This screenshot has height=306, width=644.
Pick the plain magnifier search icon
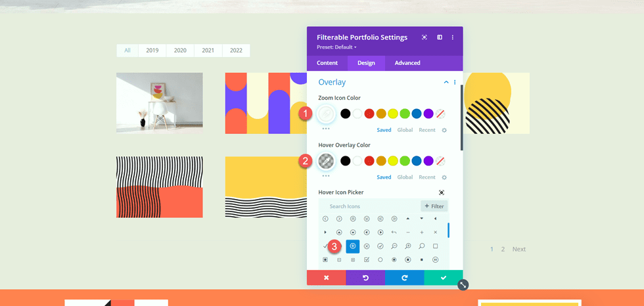point(422,246)
